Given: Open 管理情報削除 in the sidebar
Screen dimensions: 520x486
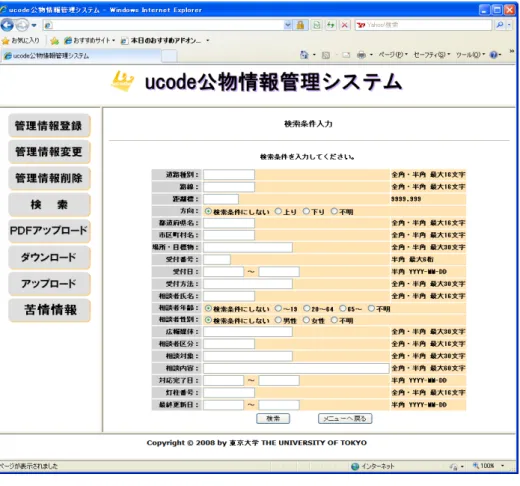Looking at the screenshot, I should pos(49,178).
